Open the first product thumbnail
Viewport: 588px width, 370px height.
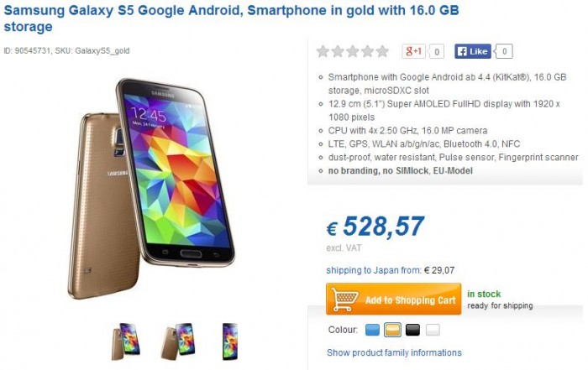[x=126, y=341]
